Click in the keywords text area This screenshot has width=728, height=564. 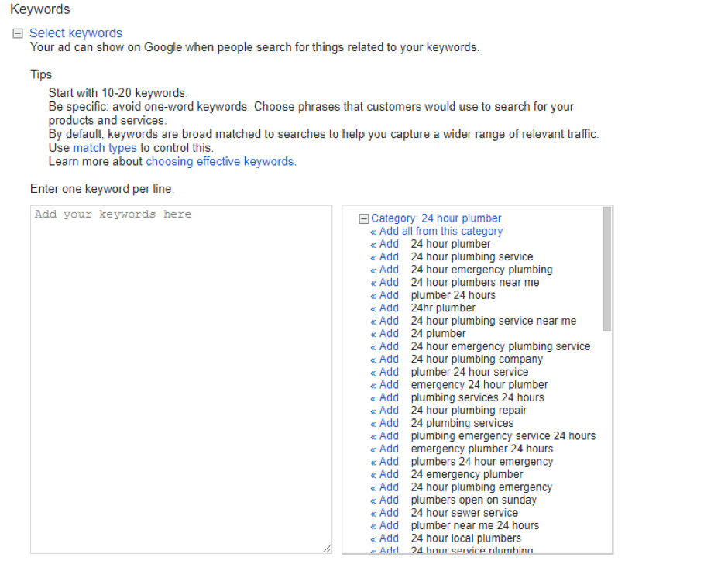(181, 380)
